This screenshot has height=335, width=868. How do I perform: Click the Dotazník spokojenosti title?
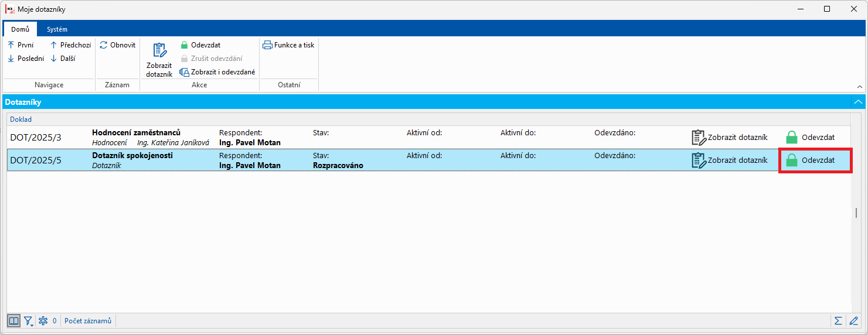tap(132, 156)
